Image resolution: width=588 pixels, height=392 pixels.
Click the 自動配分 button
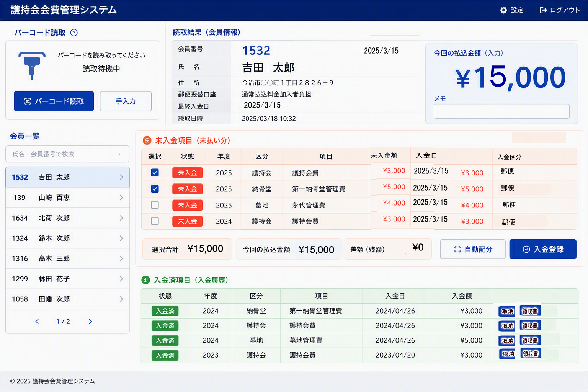click(473, 249)
